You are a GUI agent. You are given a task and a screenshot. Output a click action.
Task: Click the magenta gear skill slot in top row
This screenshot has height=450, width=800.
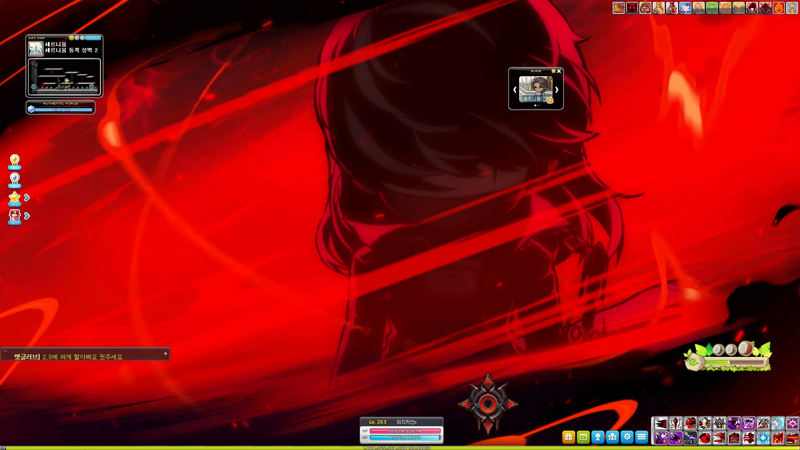point(792,422)
